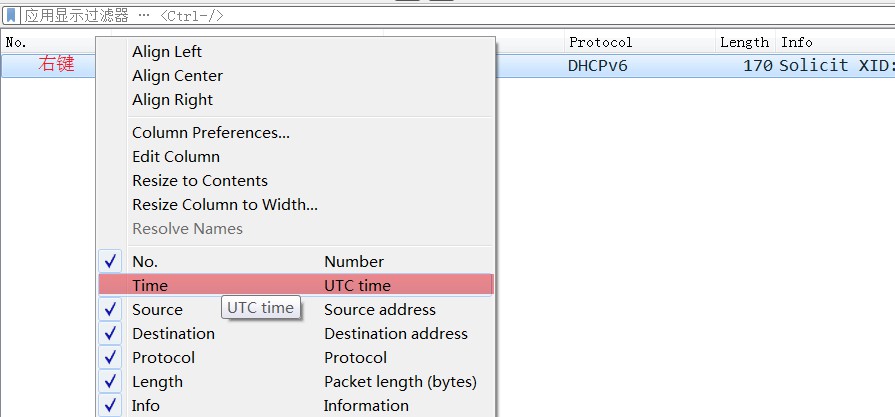The width and height of the screenshot is (895, 417).
Task: Toggle the Protocol column checkmark
Action: [x=112, y=358]
